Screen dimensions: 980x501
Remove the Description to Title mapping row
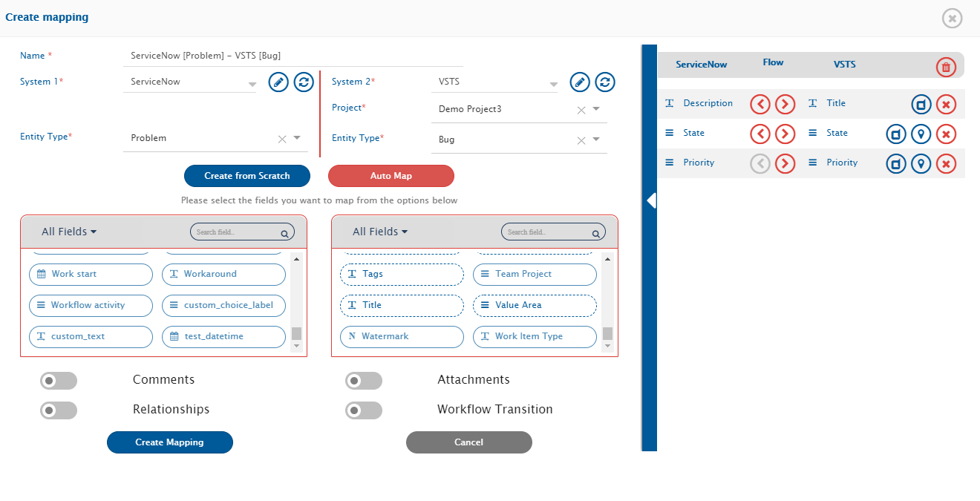tap(945, 104)
